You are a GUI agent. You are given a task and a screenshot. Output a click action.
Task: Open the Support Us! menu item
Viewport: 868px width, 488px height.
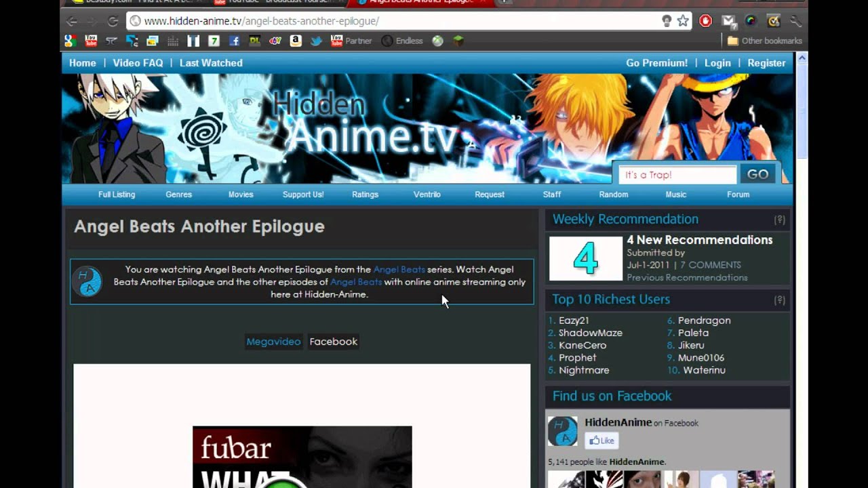click(x=303, y=195)
